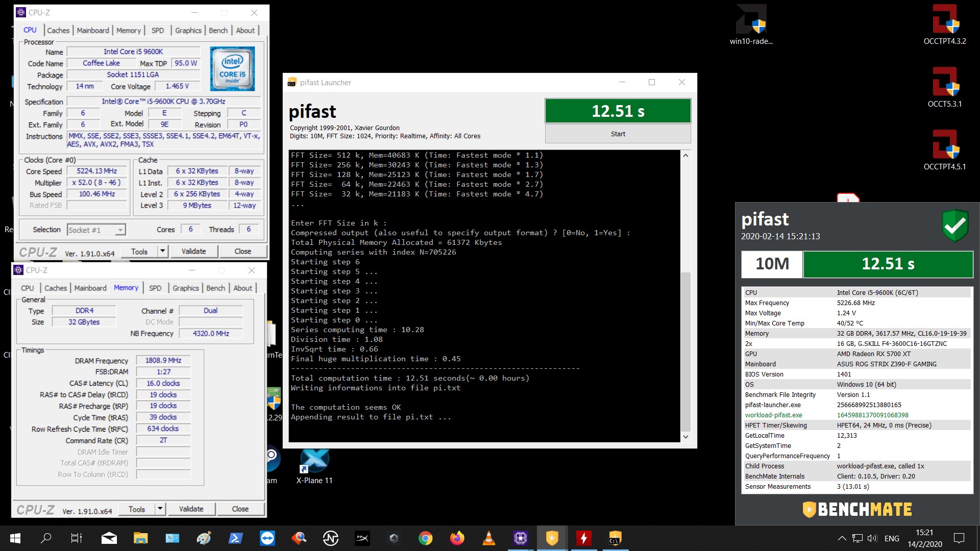Click the Intel Core i5 9600K name field
Viewport: 980px width, 551px height.
tap(133, 52)
